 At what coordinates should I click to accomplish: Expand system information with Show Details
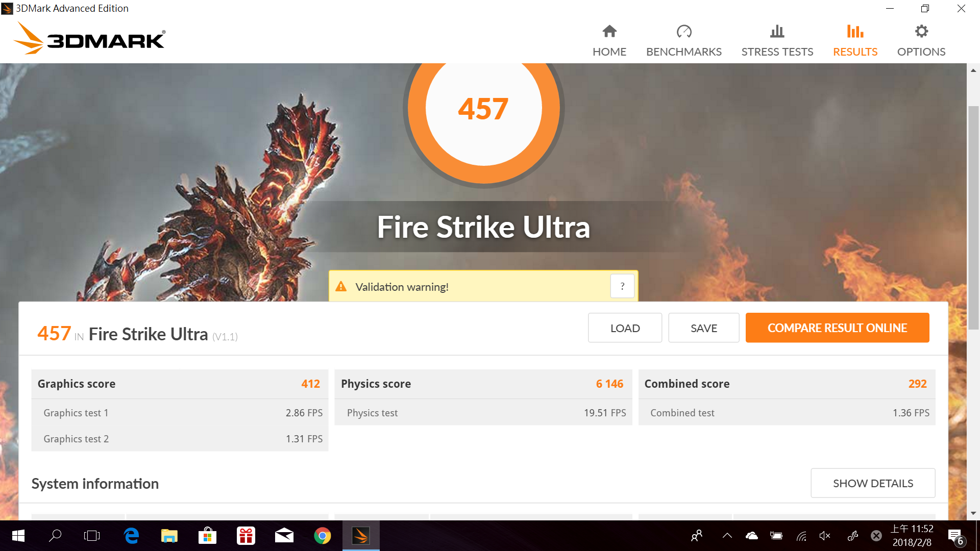[873, 483]
